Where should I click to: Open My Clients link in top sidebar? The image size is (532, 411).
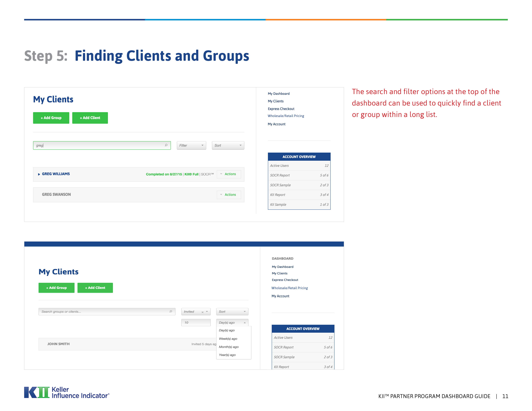[x=276, y=101]
